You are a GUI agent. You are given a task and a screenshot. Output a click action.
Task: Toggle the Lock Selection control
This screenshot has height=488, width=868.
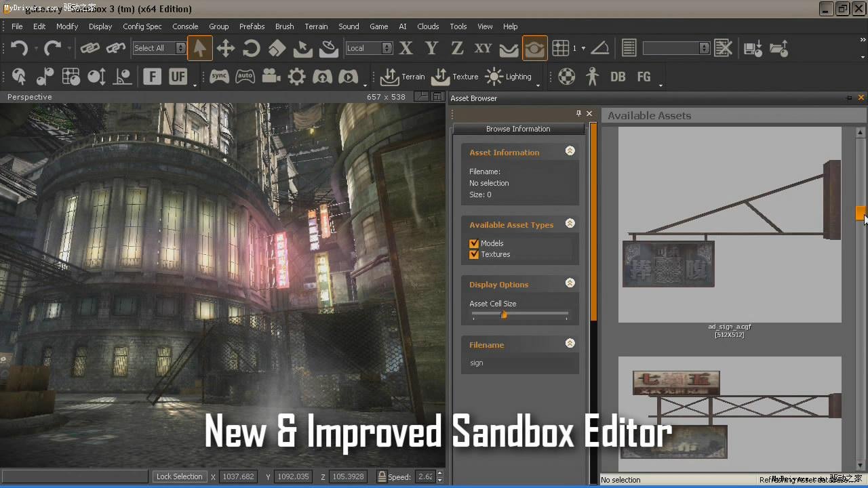[x=179, y=476]
